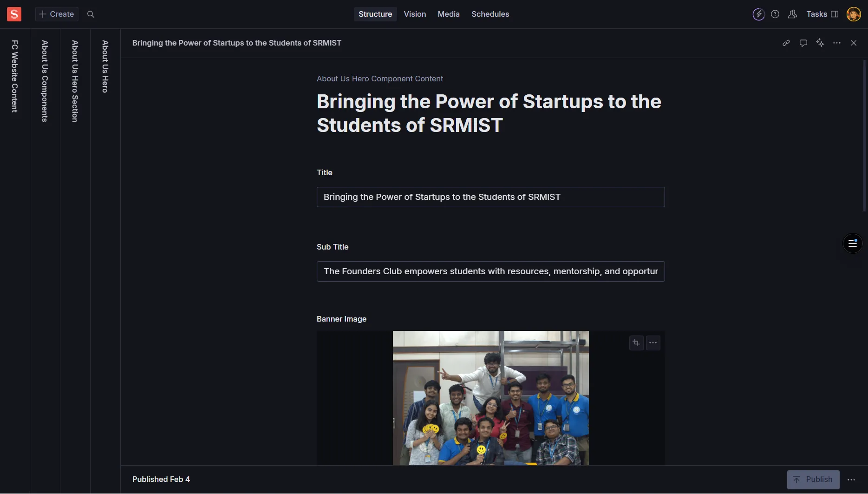Expand the collapsed About Us Components pane

coord(45,81)
